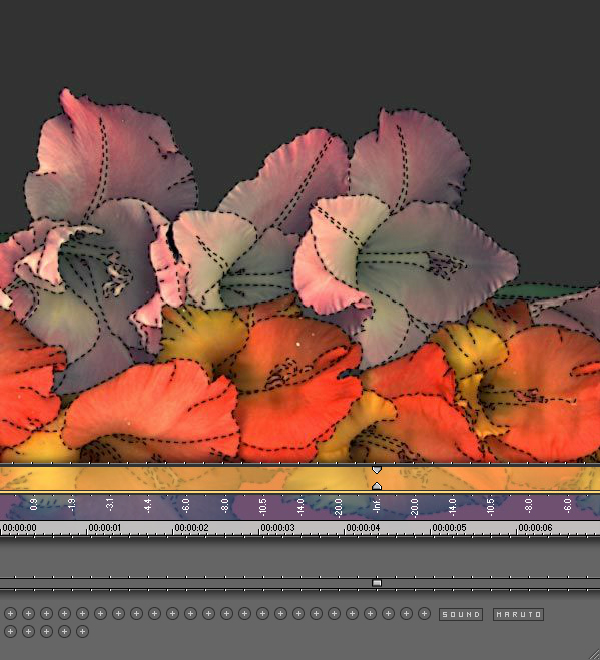Click the first plus icon in the top row
Image resolution: width=600 pixels, height=660 pixels.
click(x=11, y=614)
